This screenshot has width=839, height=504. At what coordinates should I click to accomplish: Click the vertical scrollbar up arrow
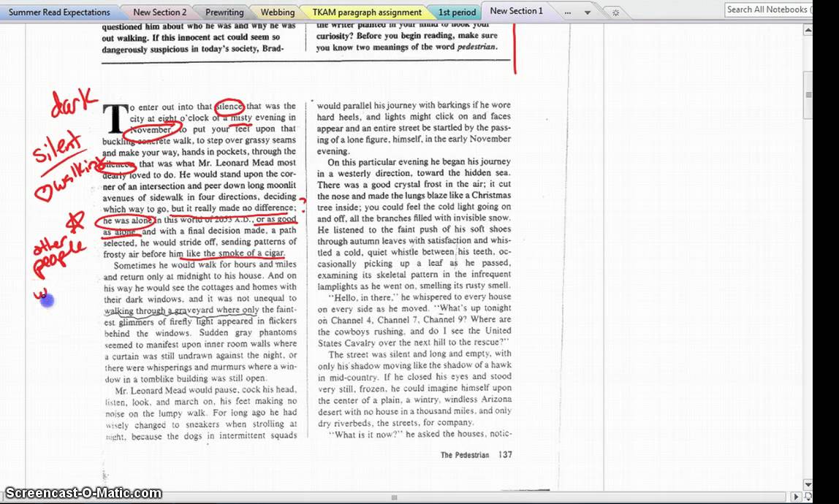(x=808, y=31)
